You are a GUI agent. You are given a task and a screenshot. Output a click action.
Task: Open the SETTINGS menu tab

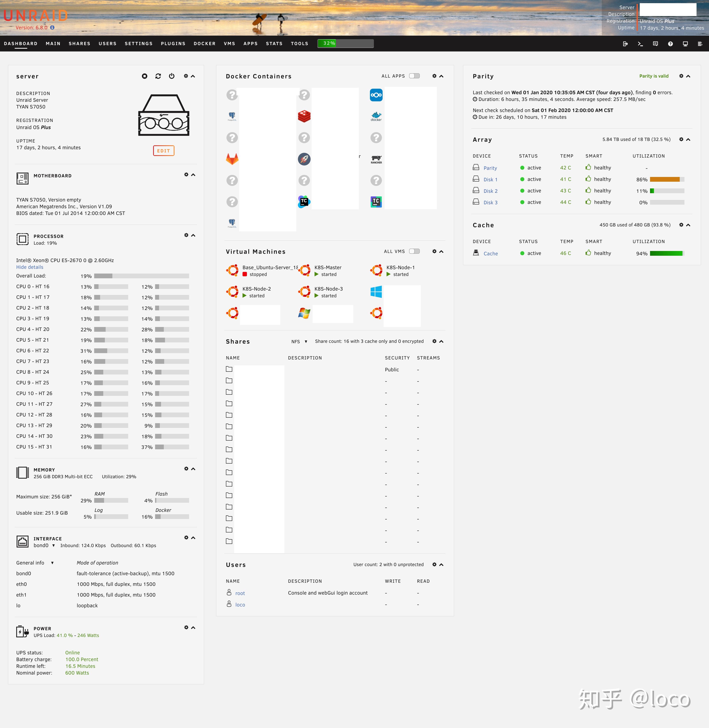[x=138, y=44]
